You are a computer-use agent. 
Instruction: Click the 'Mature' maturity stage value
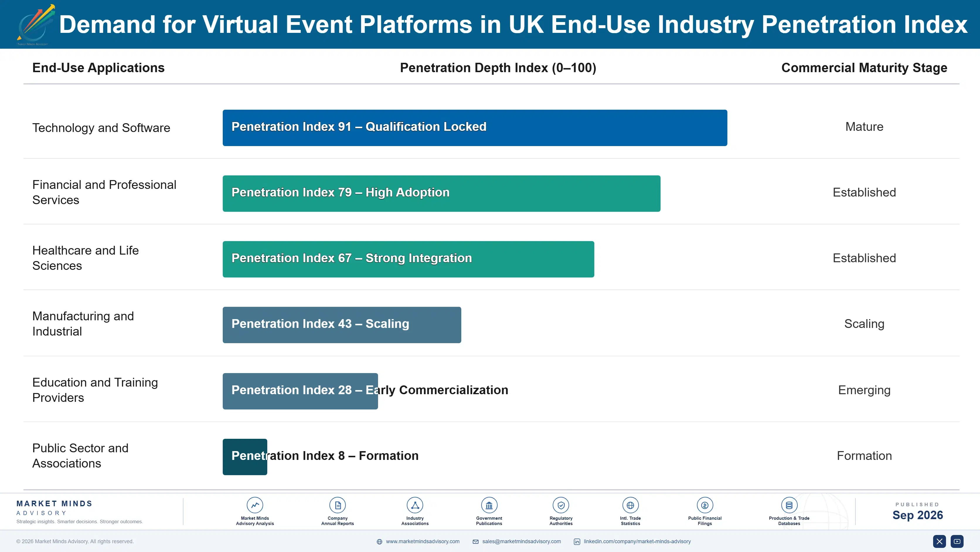(864, 127)
